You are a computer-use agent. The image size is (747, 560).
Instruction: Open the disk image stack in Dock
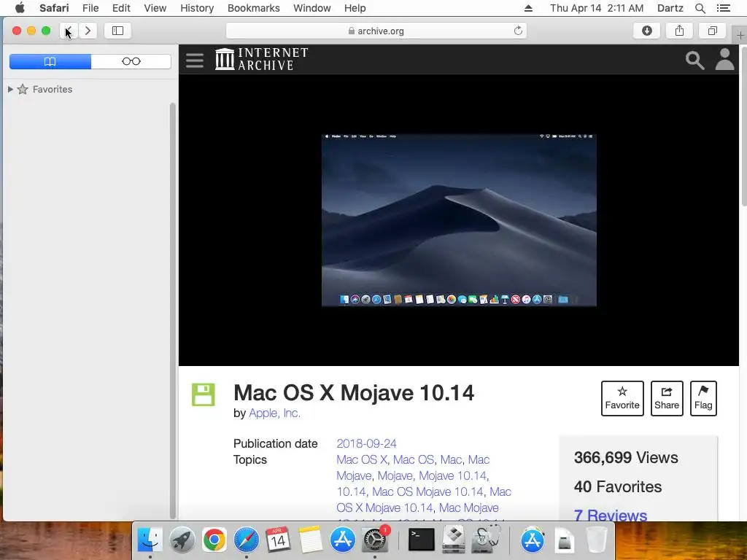click(x=564, y=540)
